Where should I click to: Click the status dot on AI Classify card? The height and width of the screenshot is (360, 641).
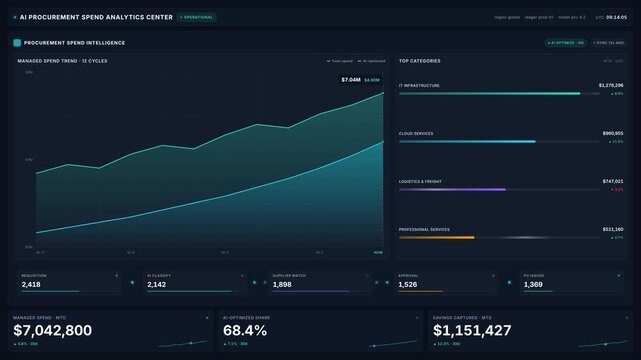point(242,276)
